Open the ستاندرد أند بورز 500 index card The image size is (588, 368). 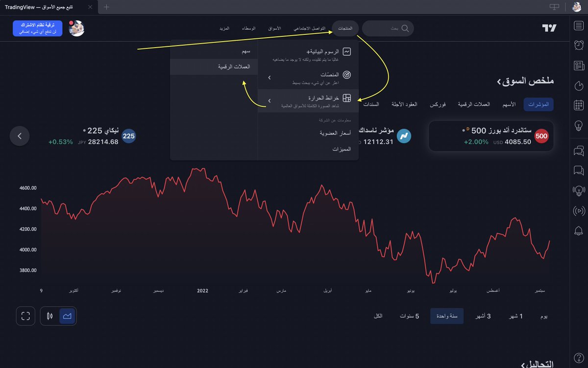pos(491,136)
